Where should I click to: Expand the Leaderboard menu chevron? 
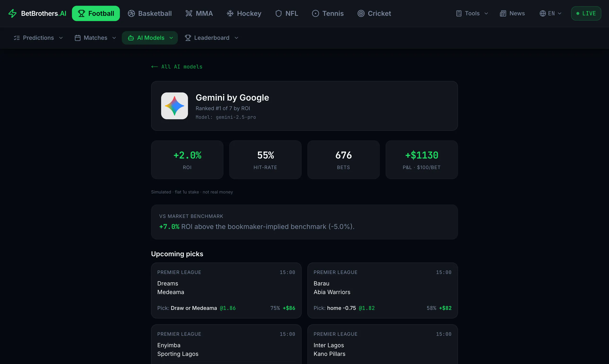[236, 38]
